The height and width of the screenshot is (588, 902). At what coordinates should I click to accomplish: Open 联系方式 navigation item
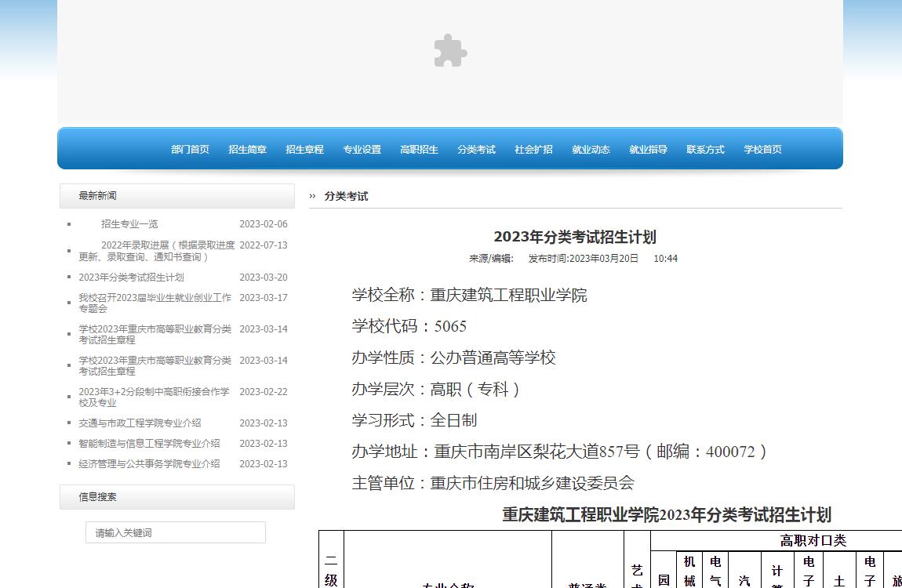coord(705,150)
